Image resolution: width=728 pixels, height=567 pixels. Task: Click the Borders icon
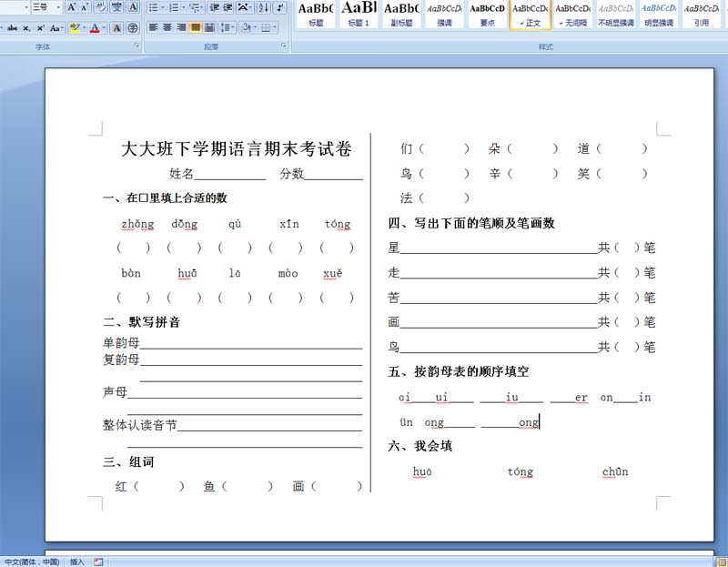265,28
